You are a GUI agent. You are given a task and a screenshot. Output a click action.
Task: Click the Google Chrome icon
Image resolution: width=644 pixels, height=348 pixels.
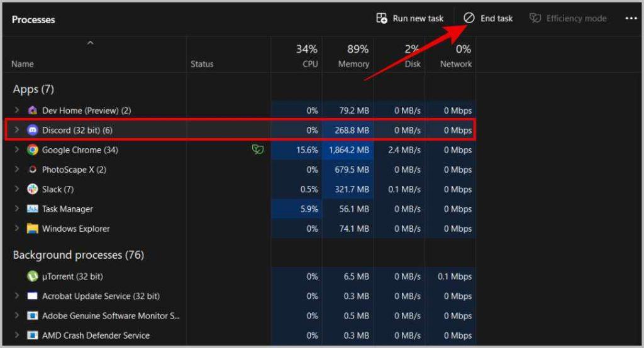coord(33,150)
